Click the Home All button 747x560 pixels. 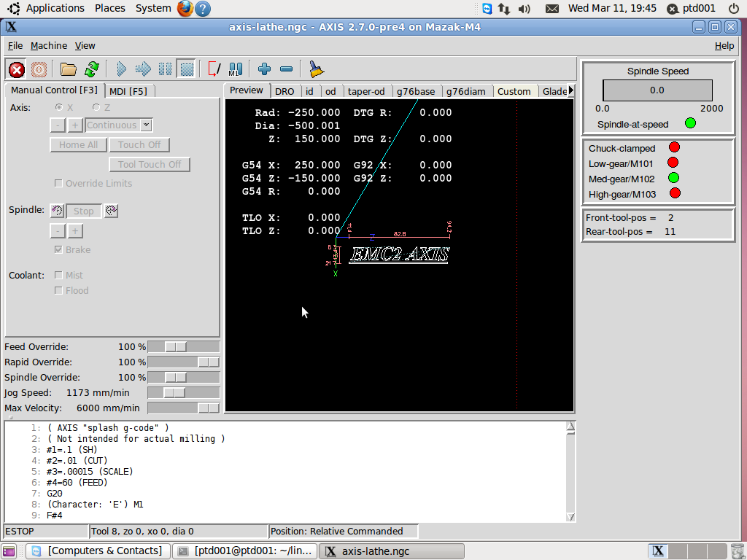[x=78, y=145]
